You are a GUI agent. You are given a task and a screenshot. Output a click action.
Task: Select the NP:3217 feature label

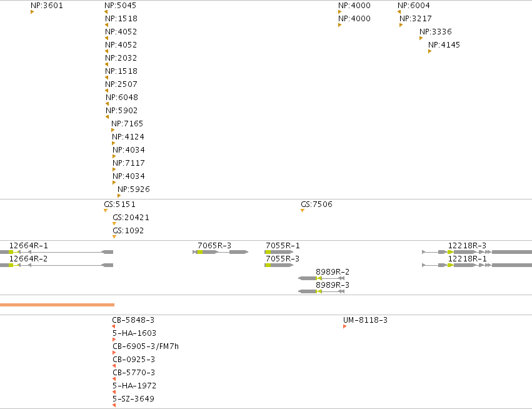pyautogui.click(x=416, y=19)
